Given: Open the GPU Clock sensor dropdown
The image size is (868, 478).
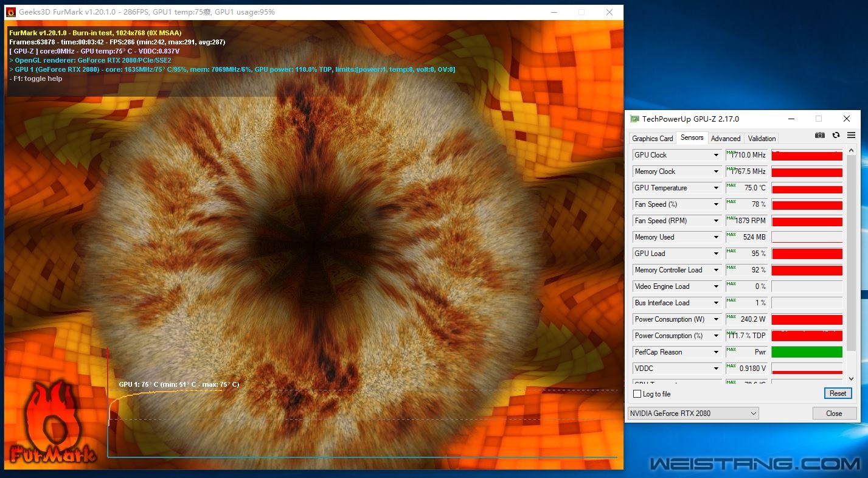Looking at the screenshot, I should (x=716, y=155).
